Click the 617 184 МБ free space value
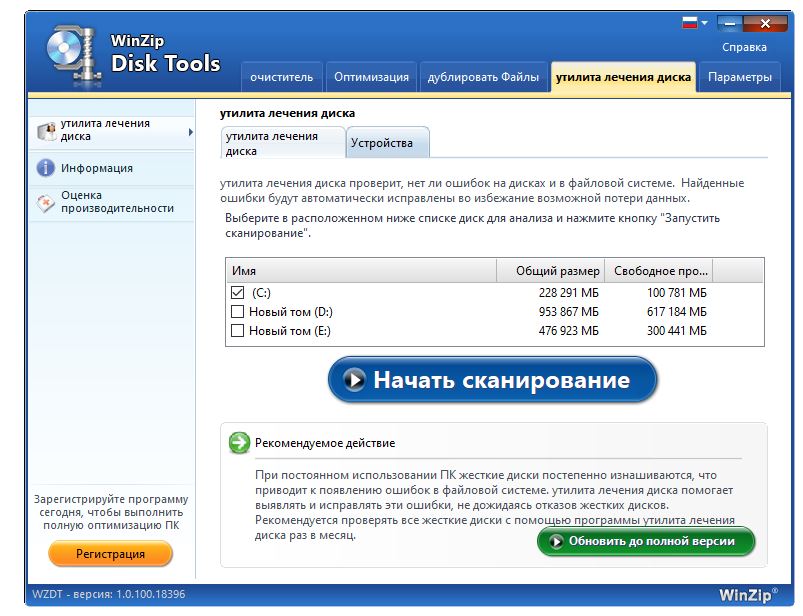Screen dimensions: 803x616 677,312
